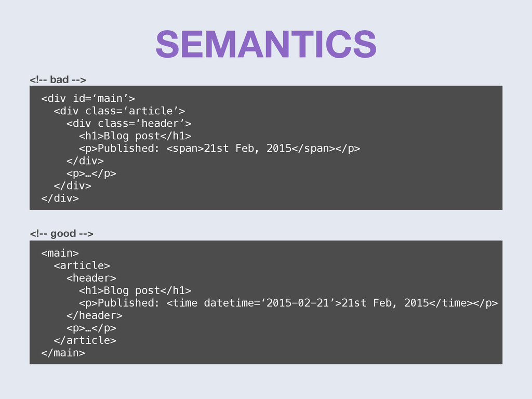The width and height of the screenshot is (532, 399).
Task: Click the last closing div in bad block
Action: click(x=60, y=198)
